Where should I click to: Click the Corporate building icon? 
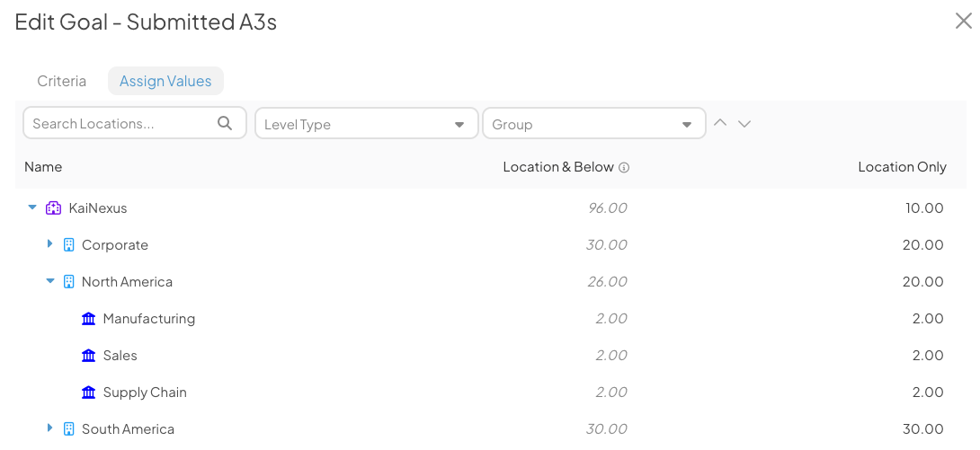tap(69, 244)
